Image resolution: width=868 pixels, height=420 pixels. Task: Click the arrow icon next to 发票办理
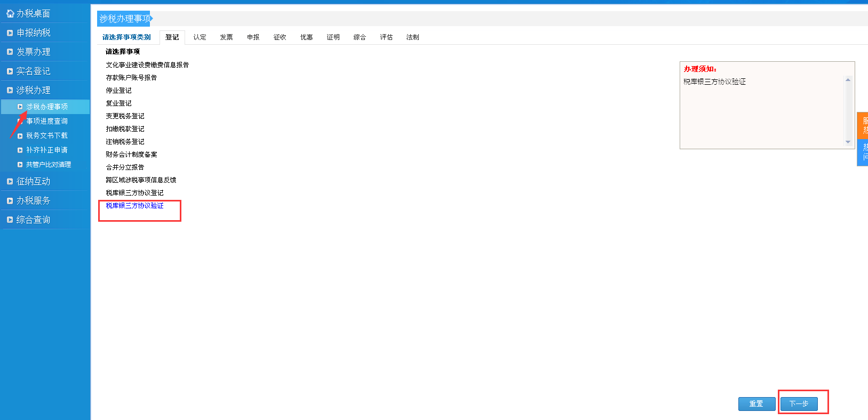click(10, 52)
